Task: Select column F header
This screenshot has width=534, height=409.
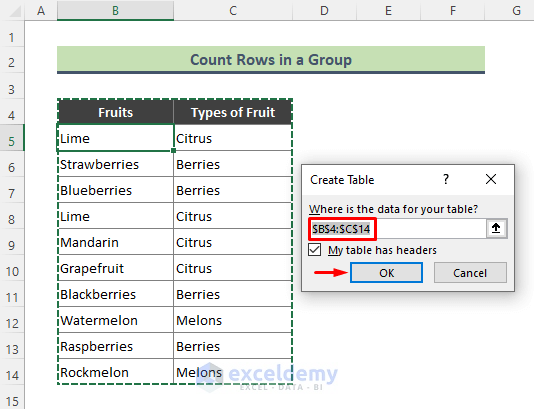Action: click(x=453, y=11)
